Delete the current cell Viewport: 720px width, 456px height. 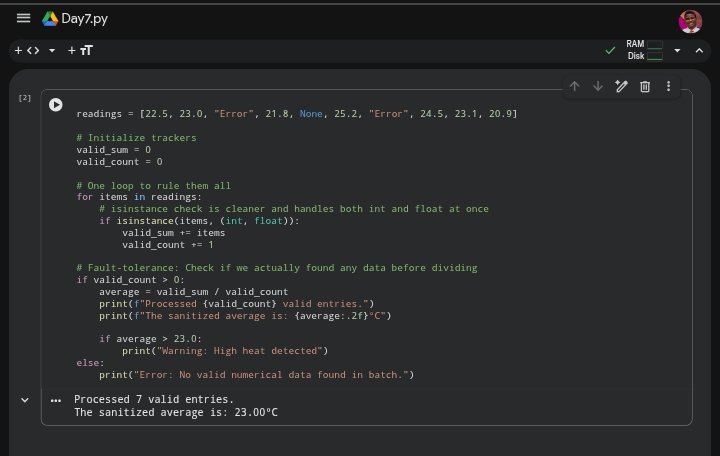coord(645,86)
